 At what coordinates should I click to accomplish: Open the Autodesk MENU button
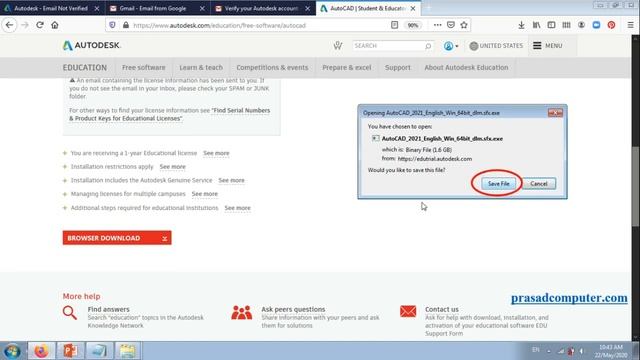(x=548, y=46)
